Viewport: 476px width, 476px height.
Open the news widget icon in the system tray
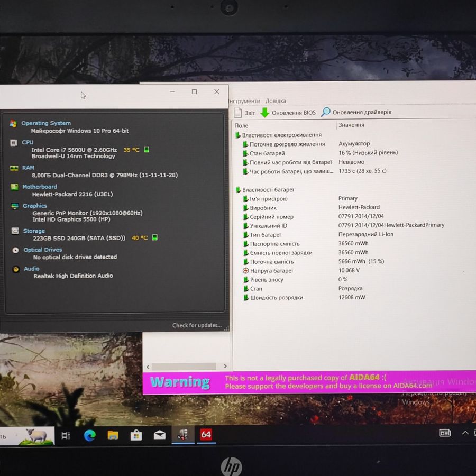[x=445, y=433]
